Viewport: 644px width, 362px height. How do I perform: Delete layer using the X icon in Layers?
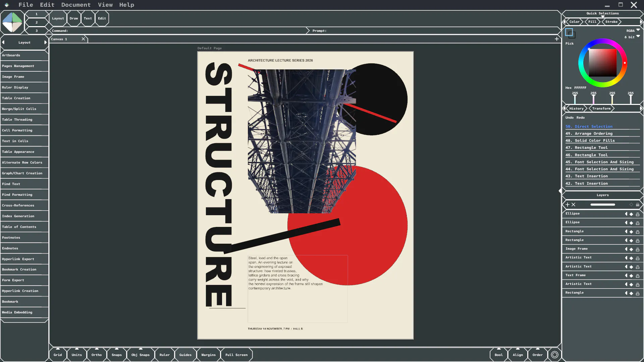pos(574,204)
